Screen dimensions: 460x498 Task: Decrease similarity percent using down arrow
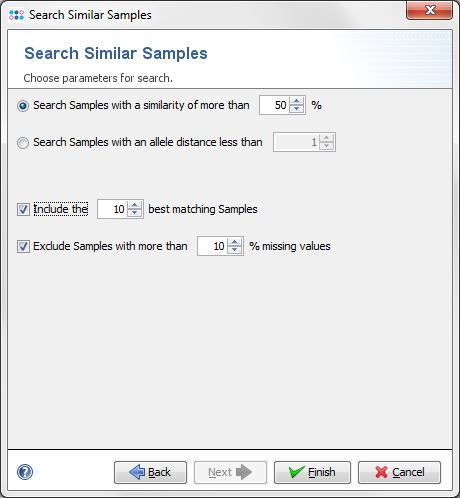297,109
